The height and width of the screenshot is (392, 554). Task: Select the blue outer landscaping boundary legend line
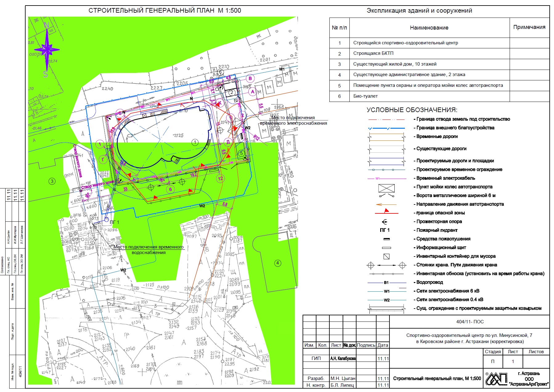(386, 128)
